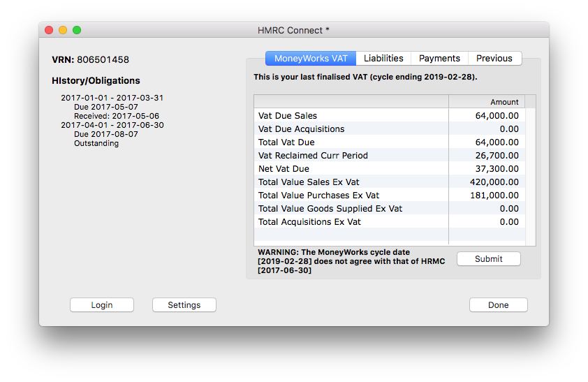
Task: Click the Due 2017-05-07 entry
Action: point(105,107)
